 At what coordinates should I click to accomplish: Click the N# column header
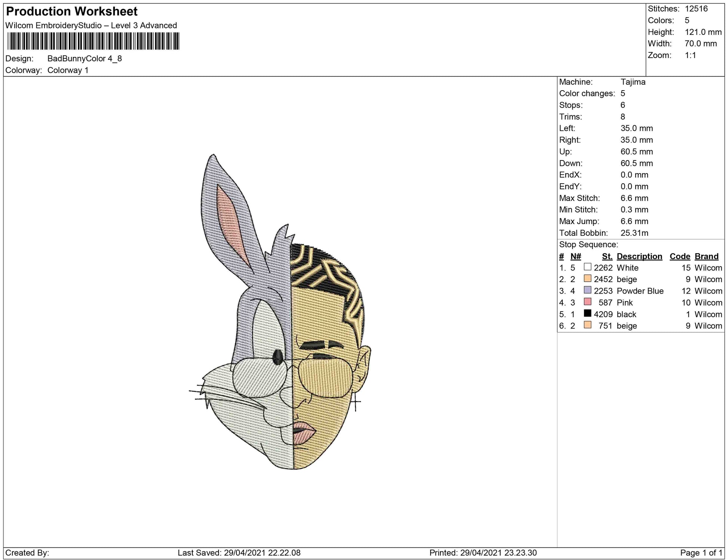pos(575,256)
